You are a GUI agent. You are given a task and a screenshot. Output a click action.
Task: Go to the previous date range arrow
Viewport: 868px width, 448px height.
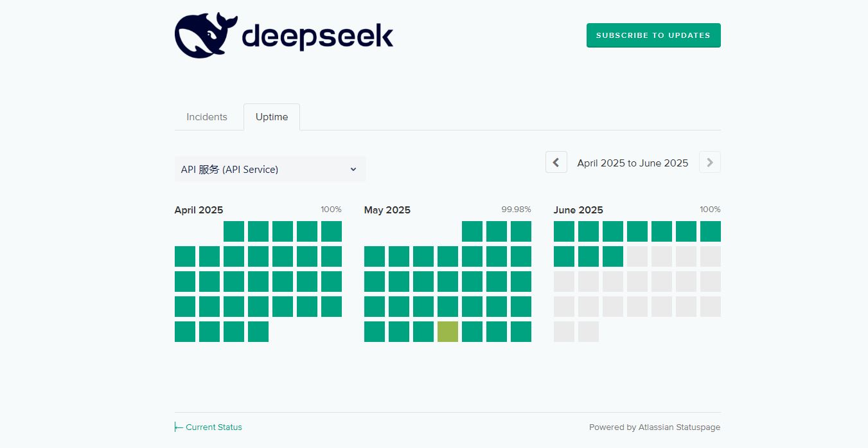pyautogui.click(x=556, y=163)
